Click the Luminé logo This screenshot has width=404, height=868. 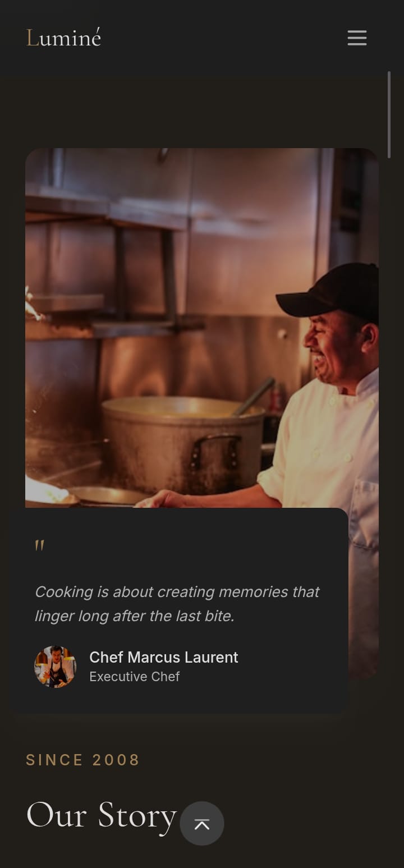(63, 38)
